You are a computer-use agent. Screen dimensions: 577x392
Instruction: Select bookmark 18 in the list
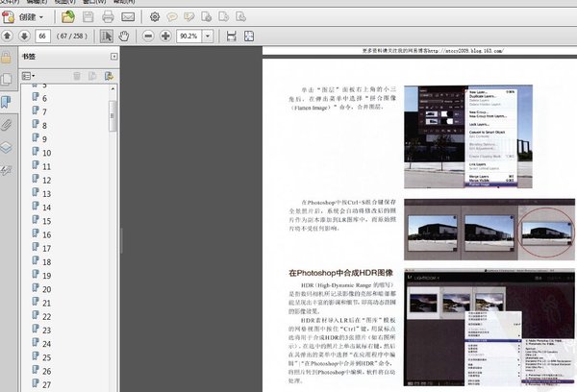tap(46, 261)
